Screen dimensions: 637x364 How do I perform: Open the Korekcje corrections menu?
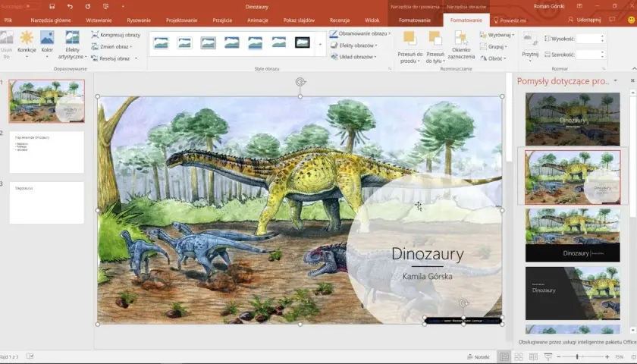[27, 44]
